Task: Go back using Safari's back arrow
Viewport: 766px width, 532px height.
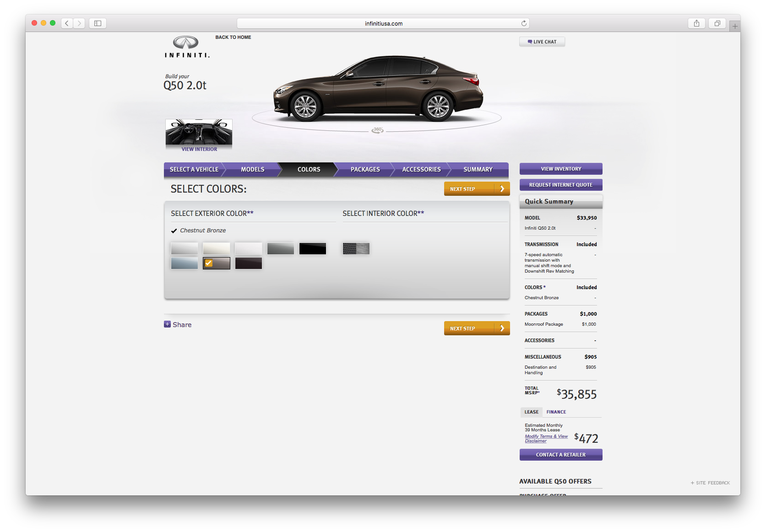Action: click(x=67, y=23)
